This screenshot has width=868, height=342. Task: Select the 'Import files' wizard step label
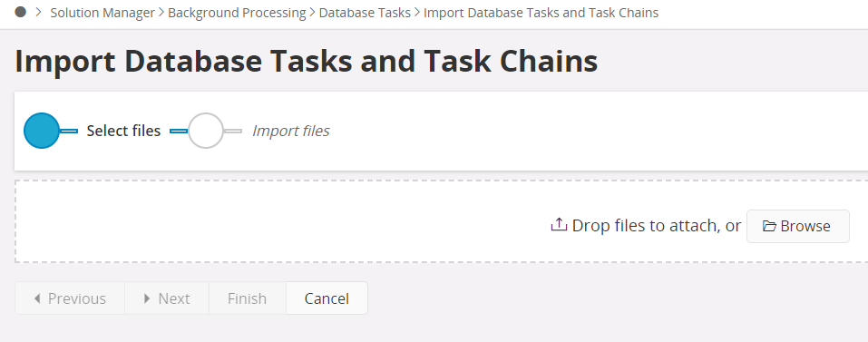[290, 131]
